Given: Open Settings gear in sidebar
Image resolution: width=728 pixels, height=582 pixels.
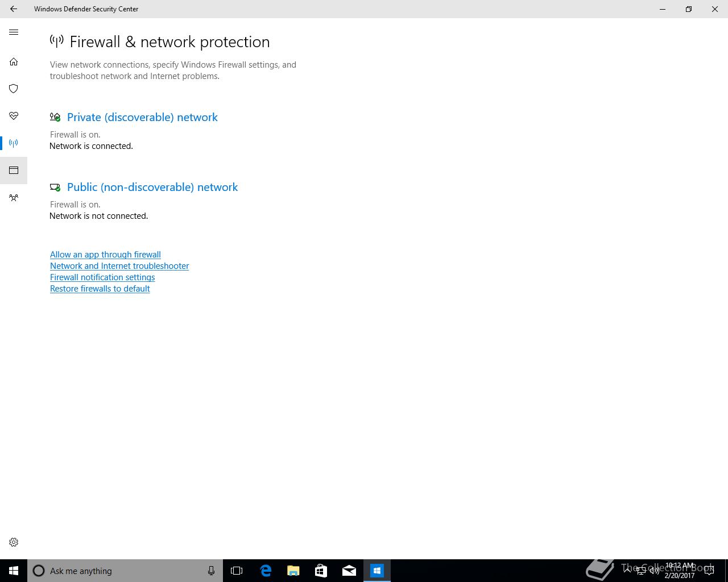Looking at the screenshot, I should 14,542.
